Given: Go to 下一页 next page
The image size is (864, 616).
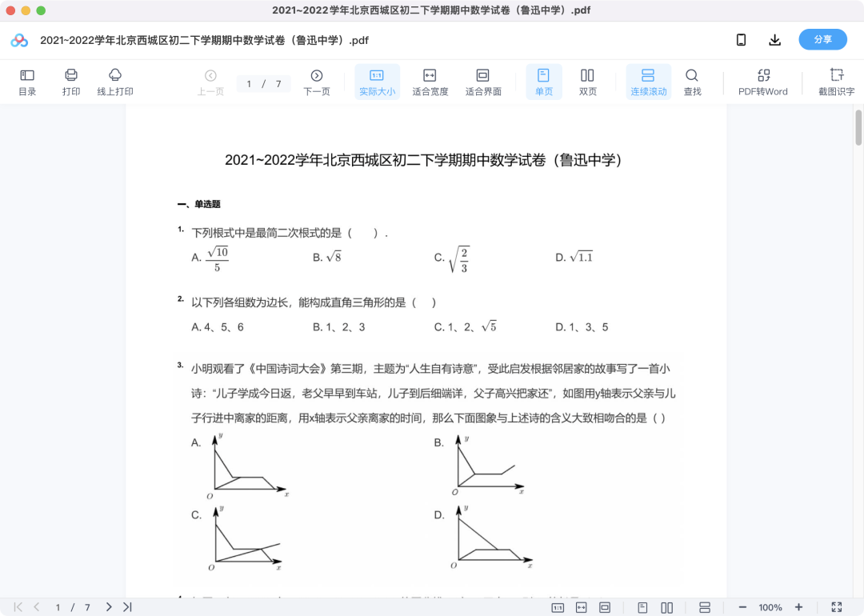Looking at the screenshot, I should (316, 82).
